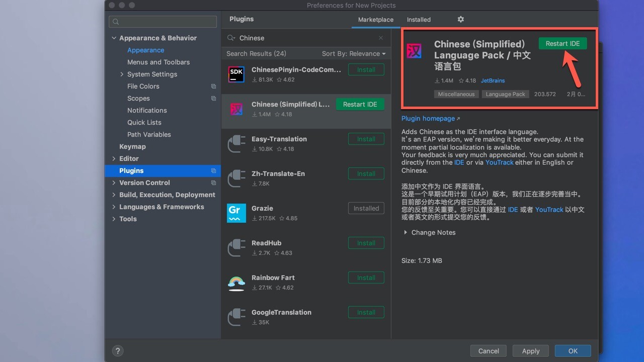Screen dimensions: 644x362
Task: Click the Installed button for Grazie
Action: pyautogui.click(x=366, y=208)
